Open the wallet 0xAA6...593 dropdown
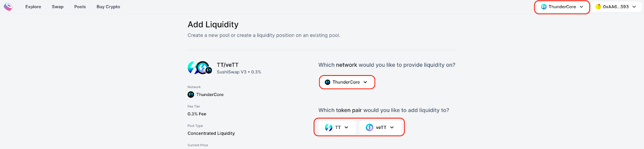Image resolution: width=644 pixels, height=149 pixels. 616,7
